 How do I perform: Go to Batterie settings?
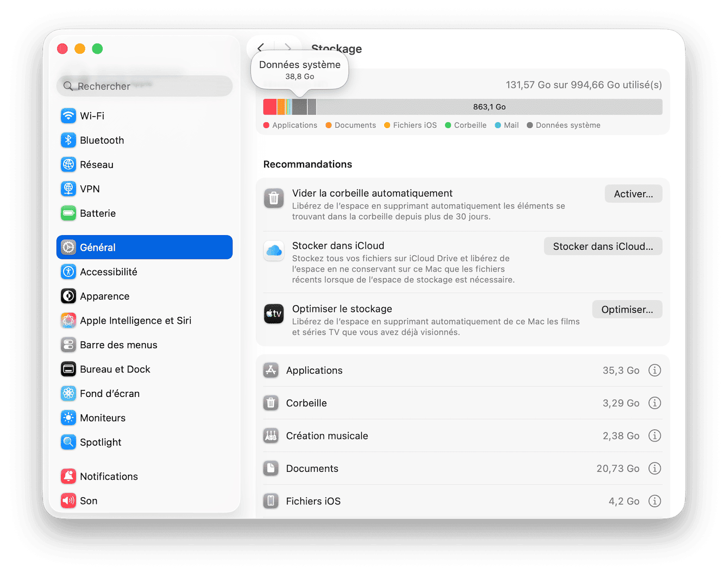[97, 213]
